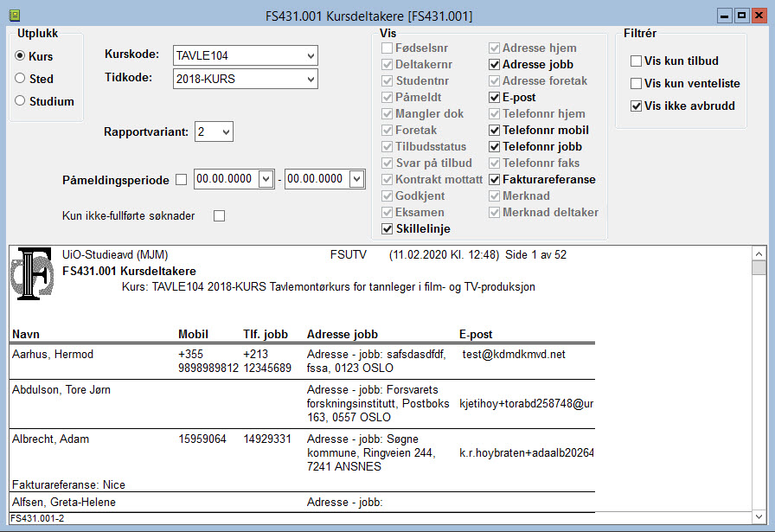Viewport: 775px width, 532px height.
Task: Open the start date calendar dropdown arrow
Action: (266, 179)
